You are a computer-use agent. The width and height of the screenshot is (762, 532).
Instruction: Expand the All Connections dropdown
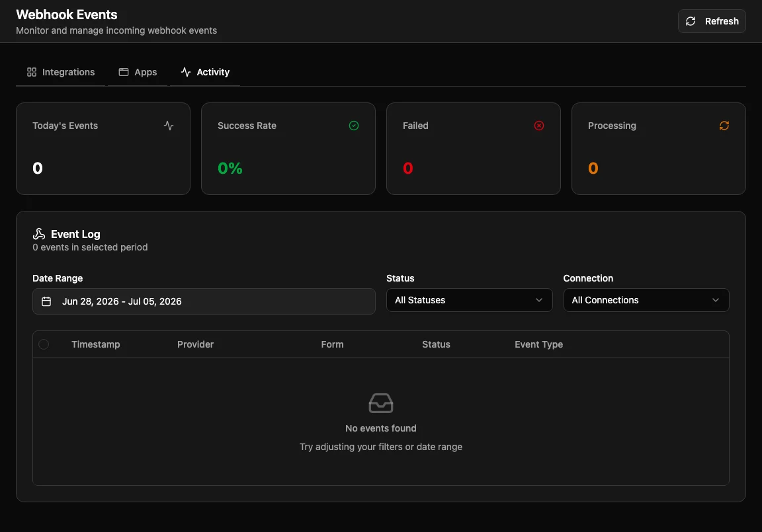coord(646,300)
